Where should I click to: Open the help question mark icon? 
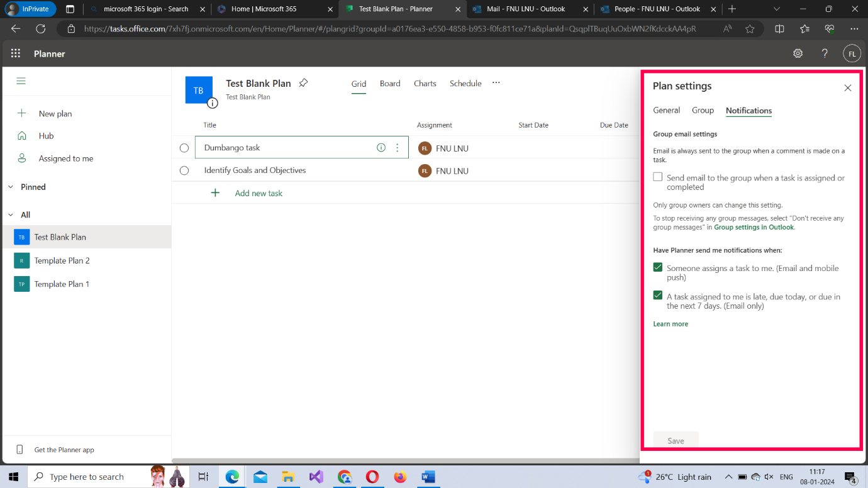(825, 53)
